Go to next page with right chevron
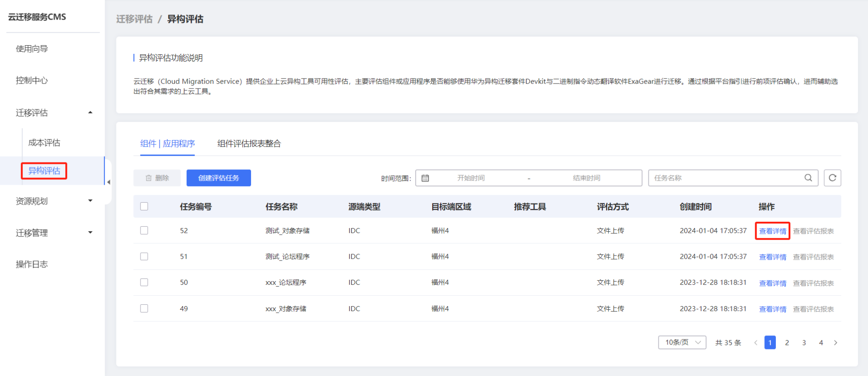868x376 pixels. [x=836, y=343]
